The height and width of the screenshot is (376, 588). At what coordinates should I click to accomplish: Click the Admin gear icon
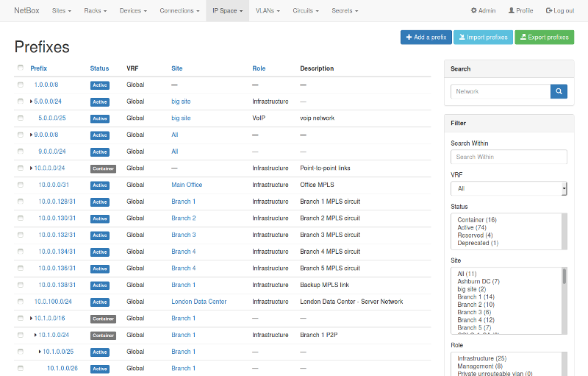point(474,11)
